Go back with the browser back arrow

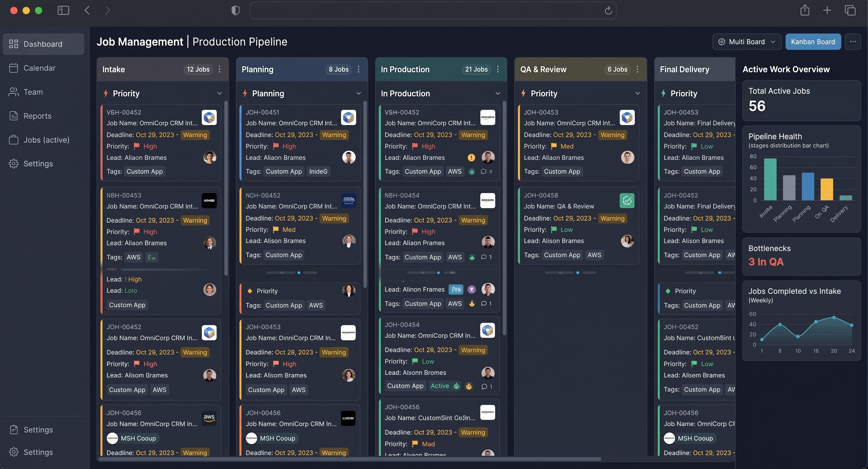(87, 11)
